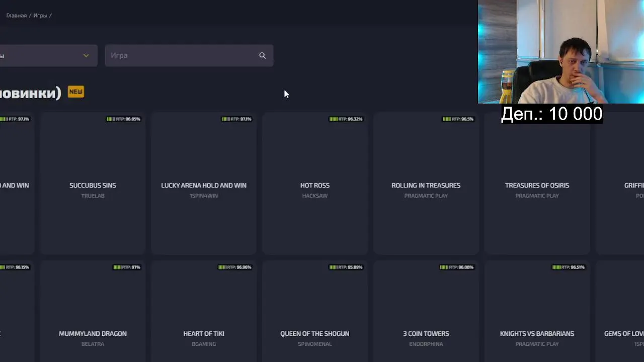644x362 pixels.
Task: Click the yellow NEW badge
Action: pyautogui.click(x=76, y=92)
